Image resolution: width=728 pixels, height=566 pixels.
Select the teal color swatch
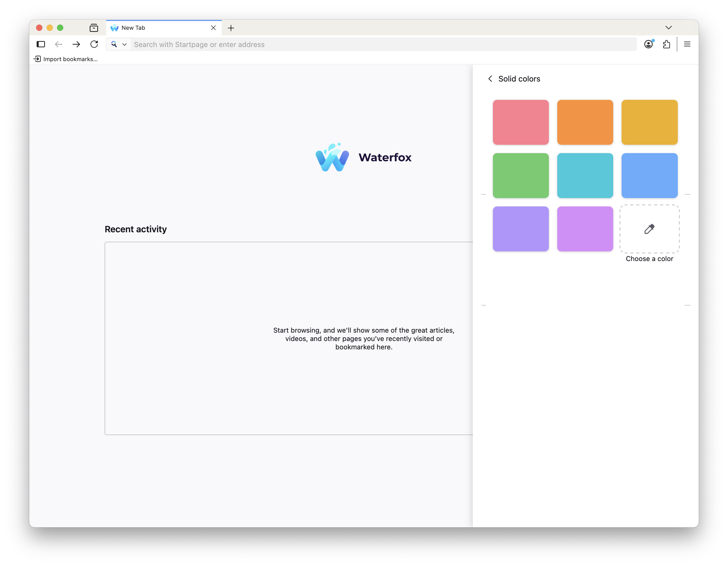pos(585,176)
